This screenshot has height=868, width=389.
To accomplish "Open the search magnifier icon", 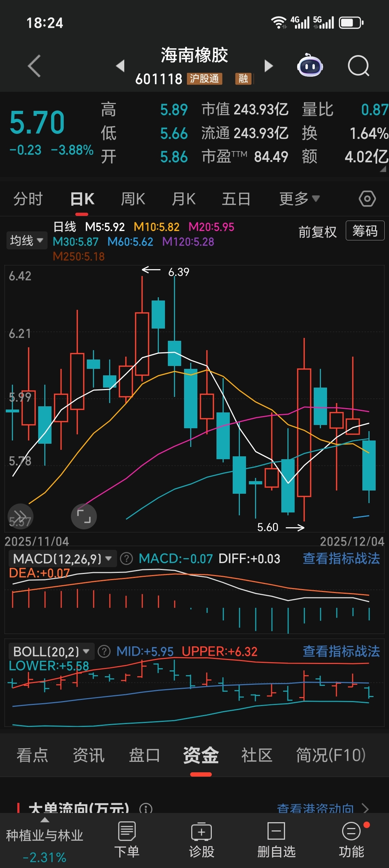I will 359,66.
